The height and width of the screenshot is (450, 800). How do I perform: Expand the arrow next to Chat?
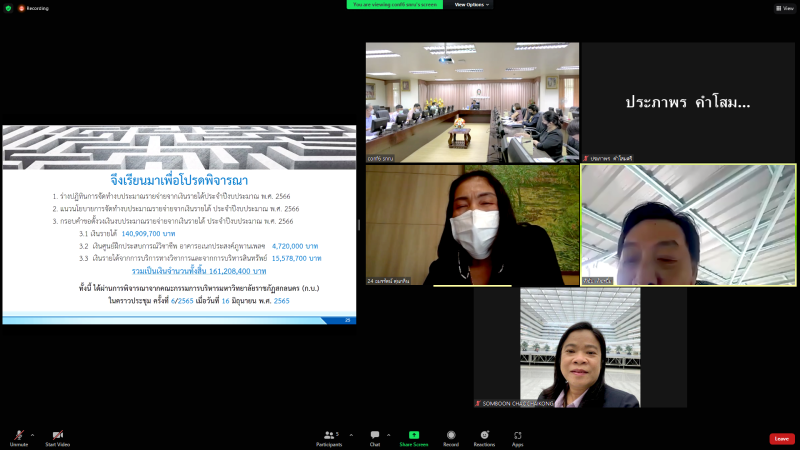pos(388,435)
